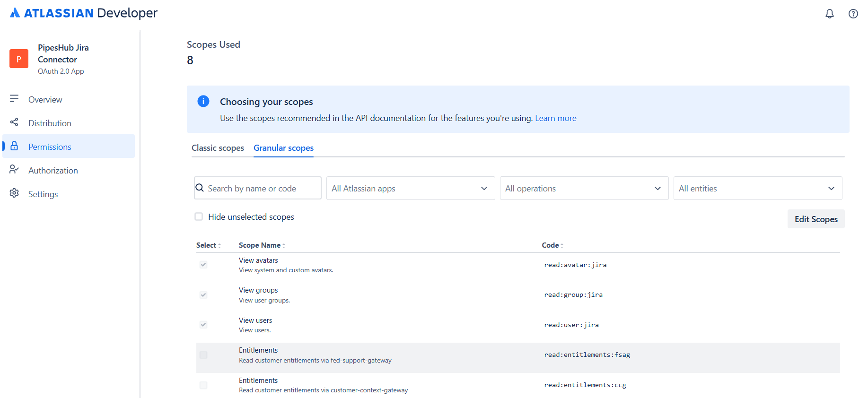The image size is (868, 398).
Task: Follow the Learn more link
Action: [x=556, y=118]
